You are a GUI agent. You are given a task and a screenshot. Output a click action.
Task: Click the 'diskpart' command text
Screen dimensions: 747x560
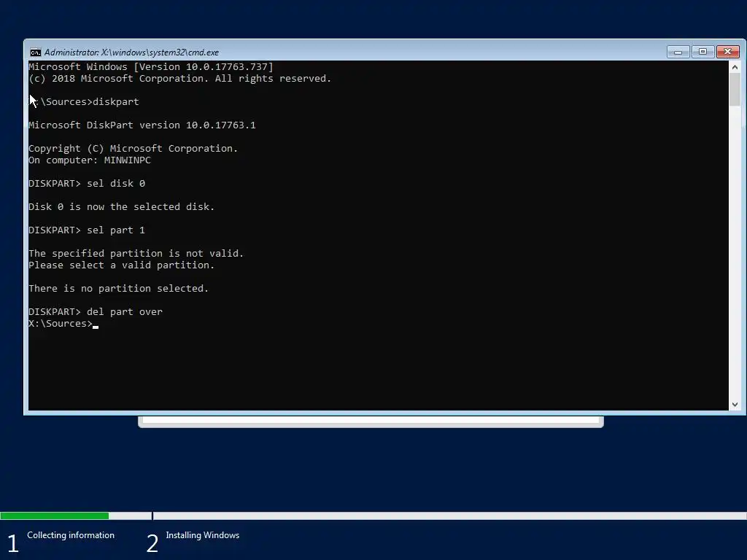(x=116, y=102)
